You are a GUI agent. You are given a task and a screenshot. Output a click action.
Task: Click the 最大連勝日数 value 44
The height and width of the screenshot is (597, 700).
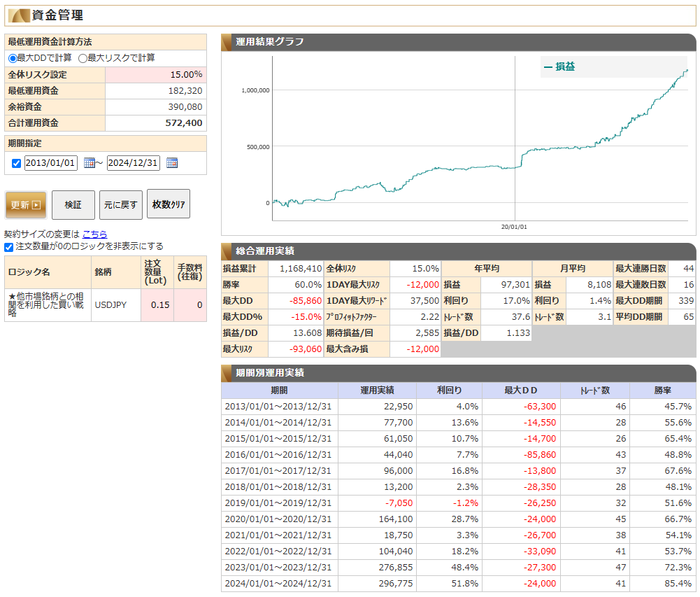[x=688, y=269]
